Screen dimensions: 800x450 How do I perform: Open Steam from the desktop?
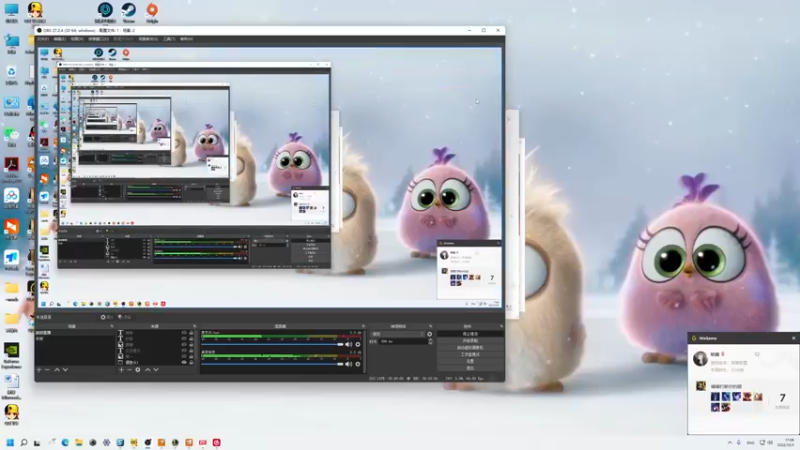129,12
